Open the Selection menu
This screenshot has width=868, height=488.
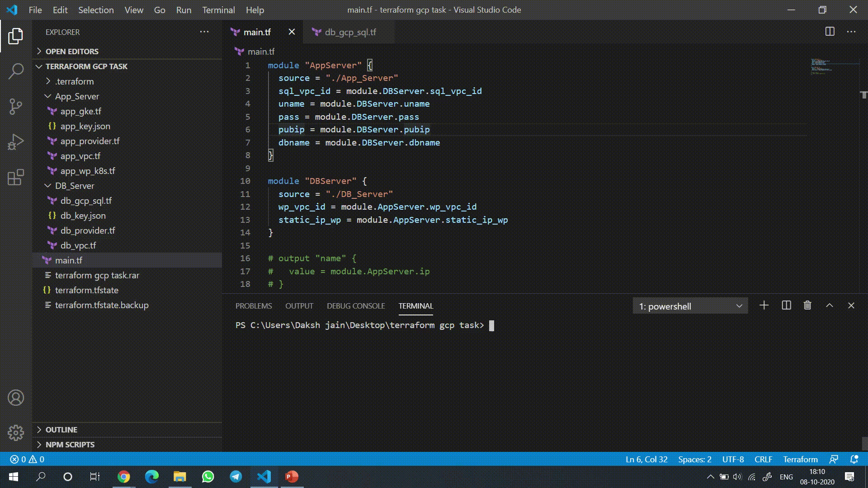(x=96, y=10)
